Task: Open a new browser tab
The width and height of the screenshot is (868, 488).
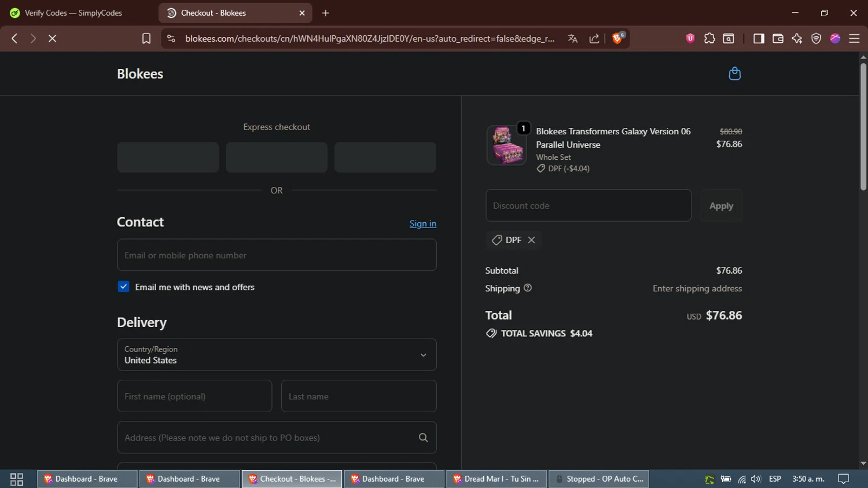Action: pos(326,13)
